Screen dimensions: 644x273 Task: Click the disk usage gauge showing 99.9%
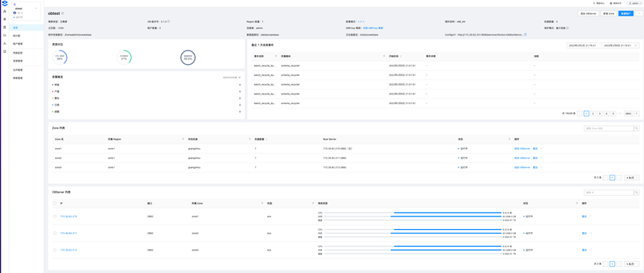(x=188, y=58)
